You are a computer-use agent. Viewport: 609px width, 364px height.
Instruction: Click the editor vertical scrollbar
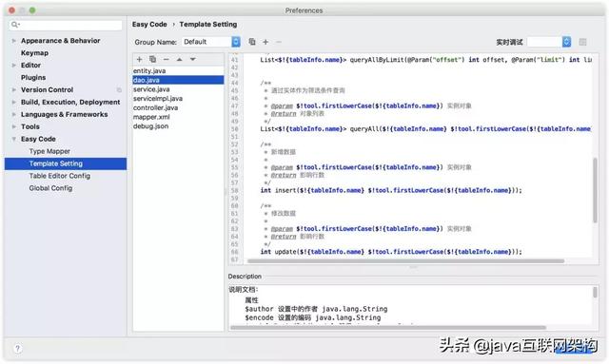[x=595, y=190]
